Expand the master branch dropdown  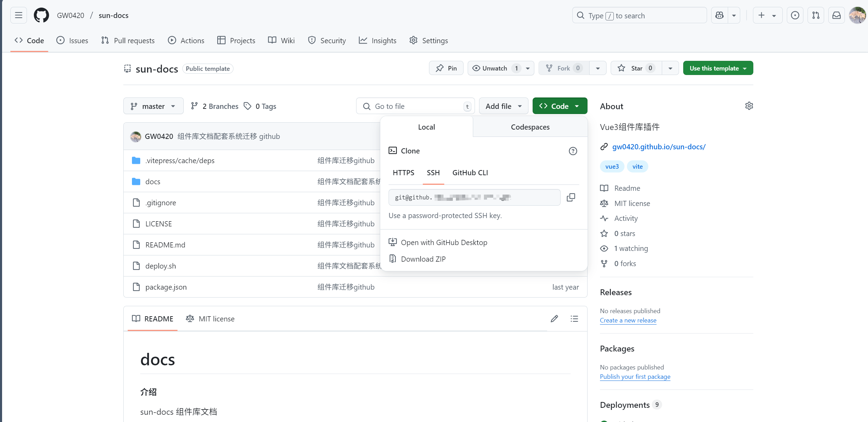[x=153, y=106]
